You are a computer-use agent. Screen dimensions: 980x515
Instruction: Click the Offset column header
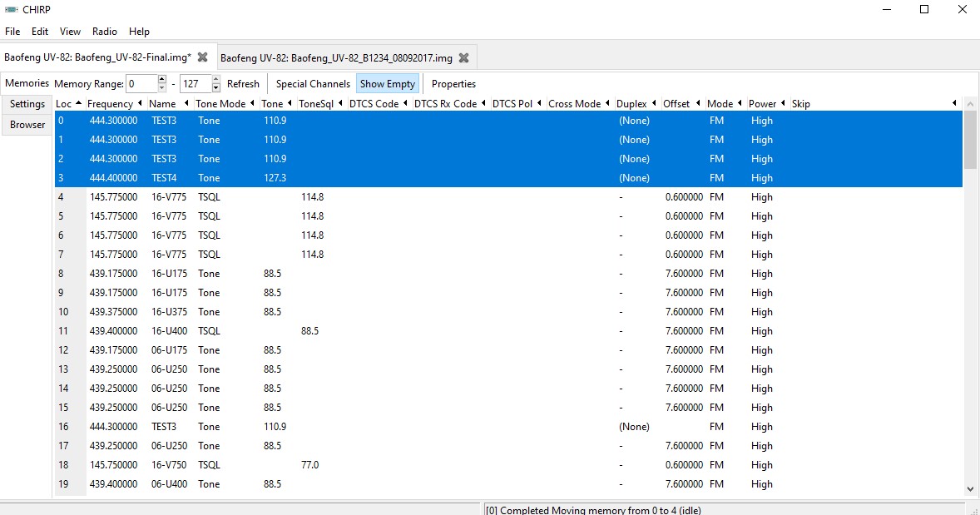pyautogui.click(x=682, y=104)
